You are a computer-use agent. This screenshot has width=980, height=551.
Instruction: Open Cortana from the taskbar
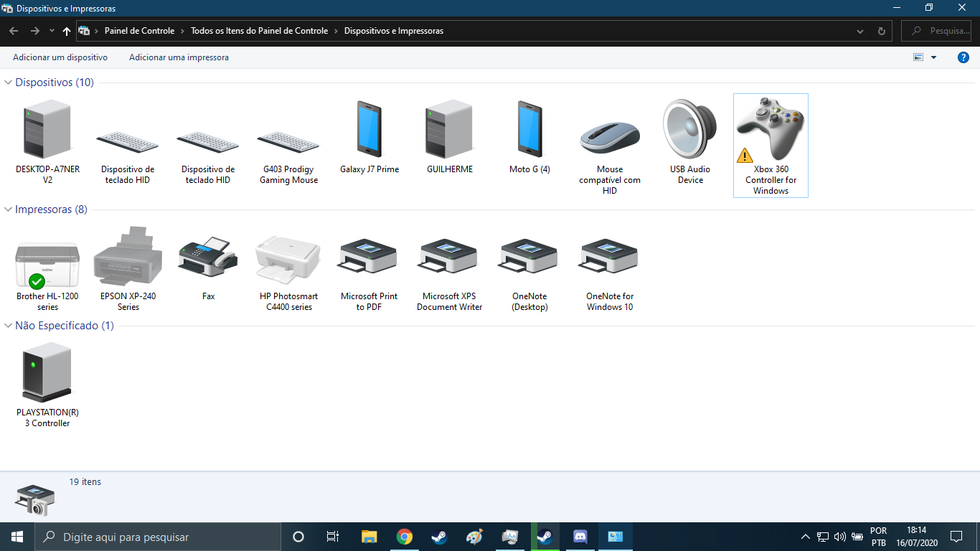(x=298, y=537)
